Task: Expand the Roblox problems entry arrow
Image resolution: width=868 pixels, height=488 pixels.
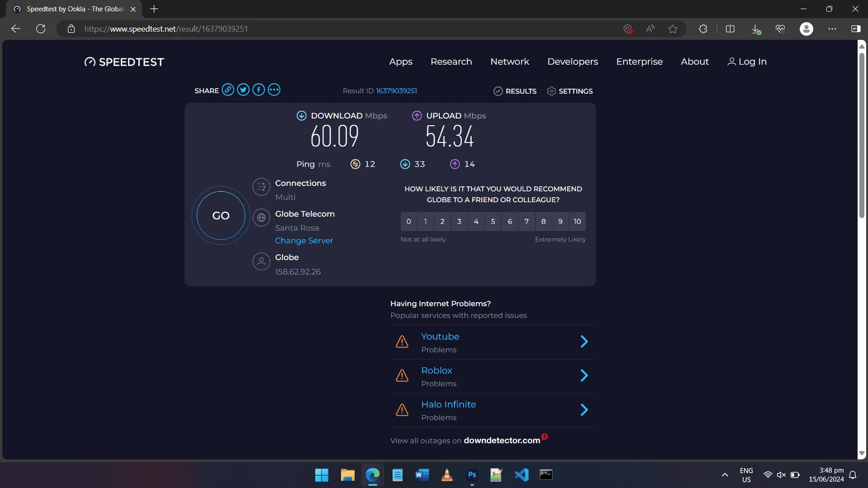Action: pyautogui.click(x=584, y=375)
